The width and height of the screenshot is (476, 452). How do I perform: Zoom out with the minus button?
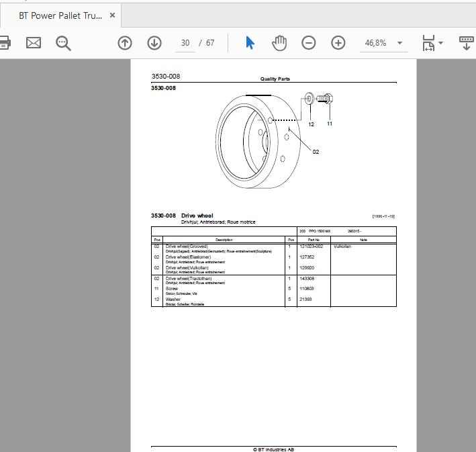click(x=308, y=43)
